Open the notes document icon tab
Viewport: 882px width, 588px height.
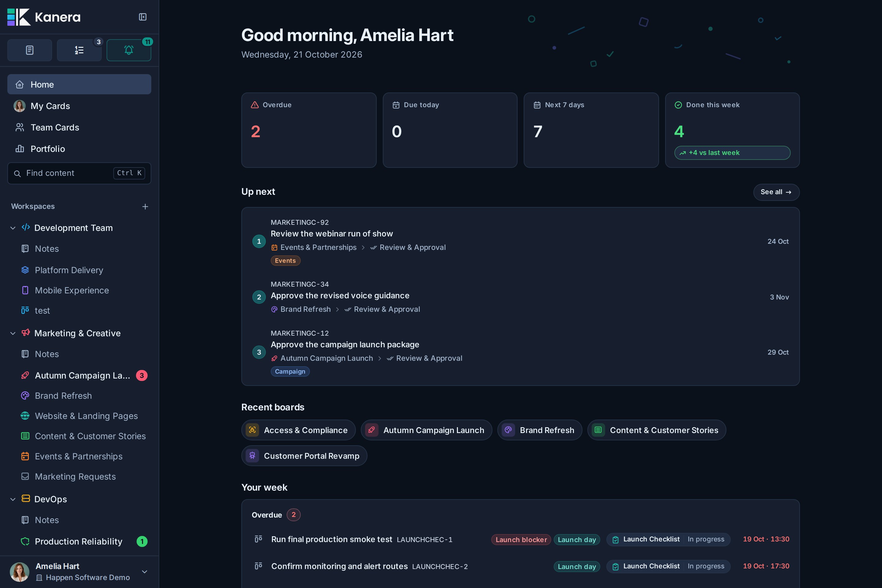30,50
